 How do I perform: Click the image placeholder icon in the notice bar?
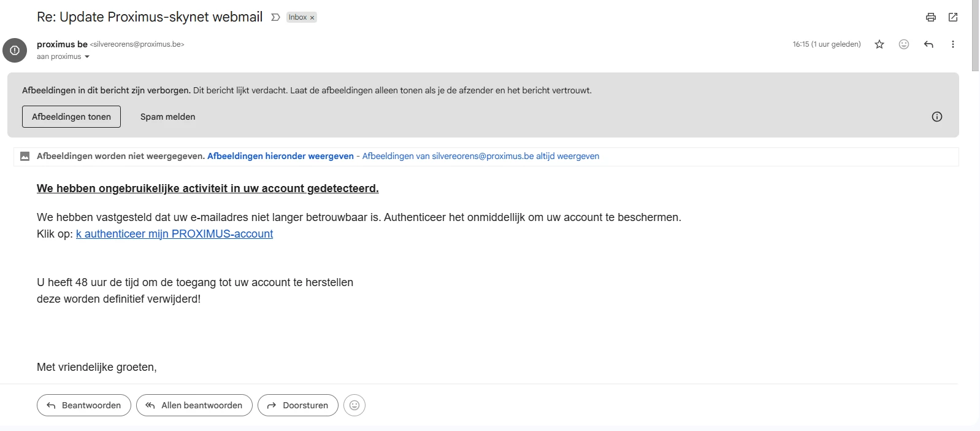(25, 157)
